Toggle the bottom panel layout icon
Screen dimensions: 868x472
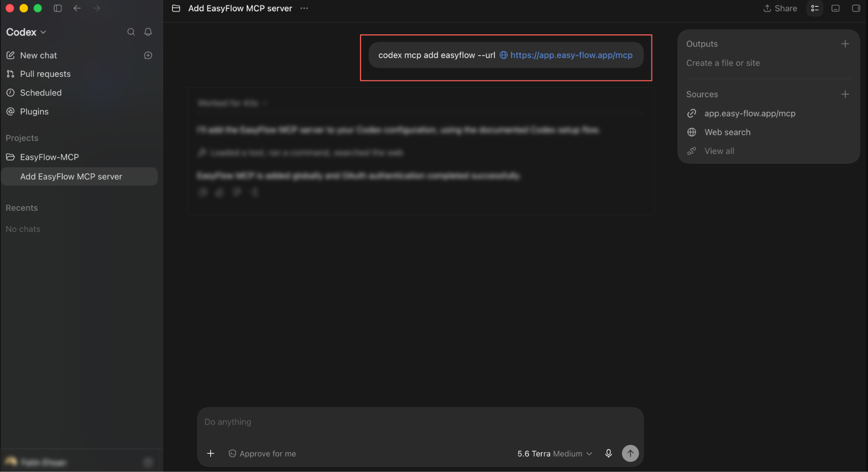click(x=835, y=8)
